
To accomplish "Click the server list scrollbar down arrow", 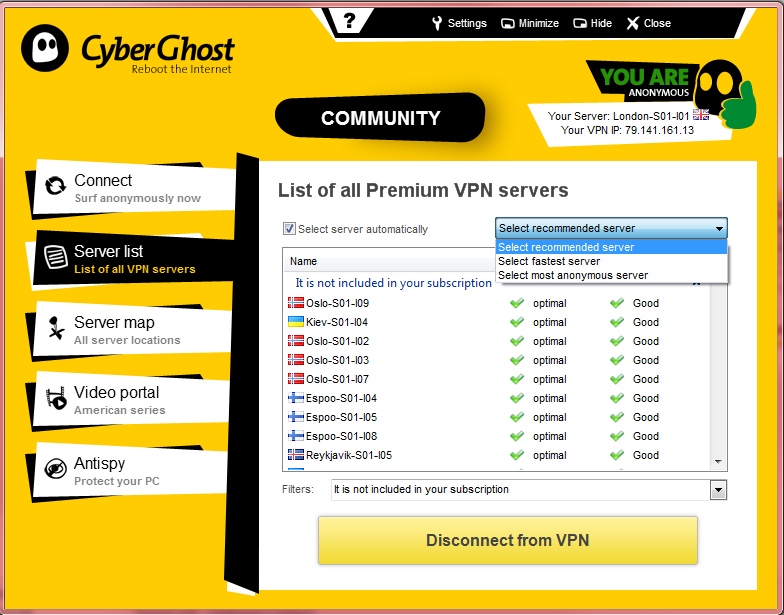I will coord(718,462).
